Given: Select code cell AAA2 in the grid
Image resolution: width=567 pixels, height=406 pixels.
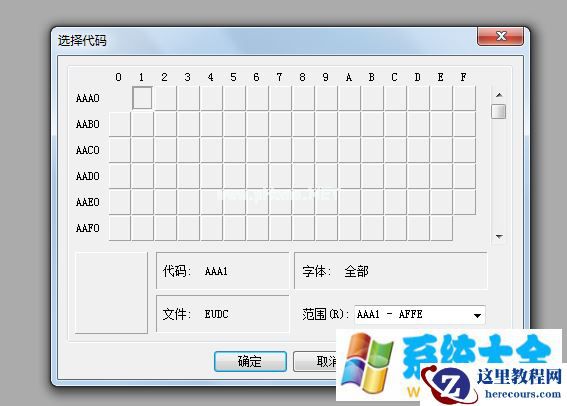Looking at the screenshot, I should pyautogui.click(x=165, y=98).
